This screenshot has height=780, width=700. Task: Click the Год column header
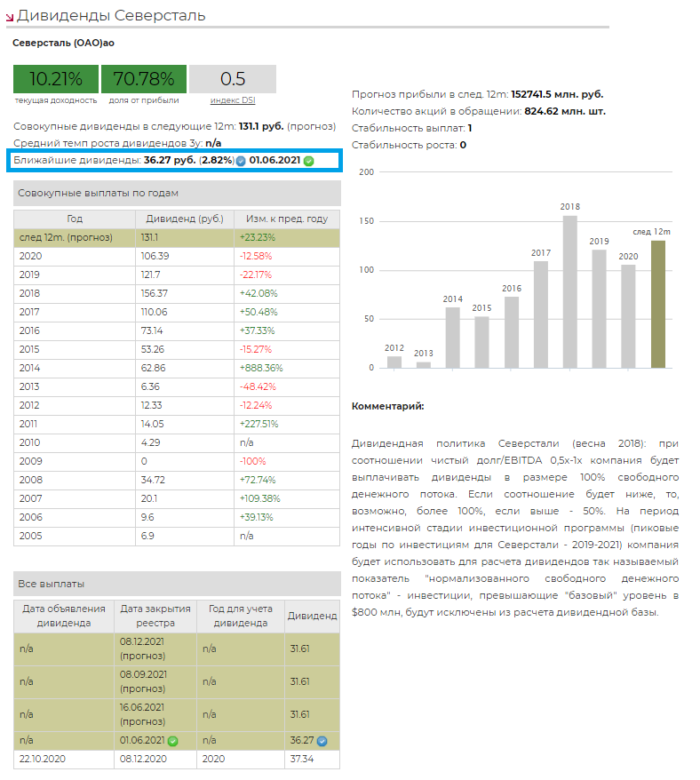point(75,219)
